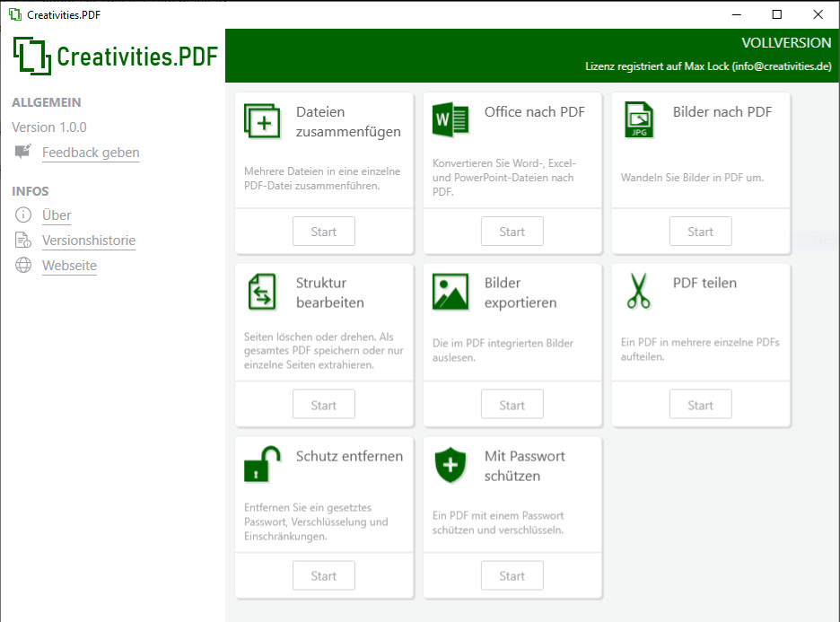This screenshot has width=840, height=622.
Task: Click the 'Seiten löschen oder drehen' description
Action: coord(324,351)
